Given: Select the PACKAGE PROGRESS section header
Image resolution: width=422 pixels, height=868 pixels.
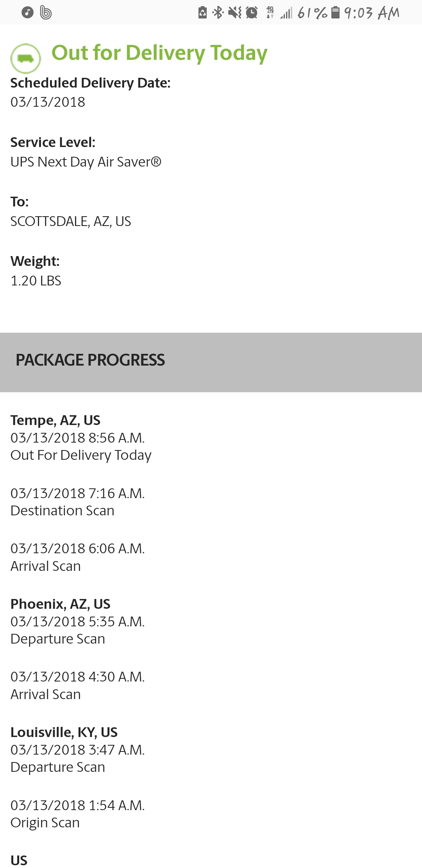Looking at the screenshot, I should tap(90, 360).
